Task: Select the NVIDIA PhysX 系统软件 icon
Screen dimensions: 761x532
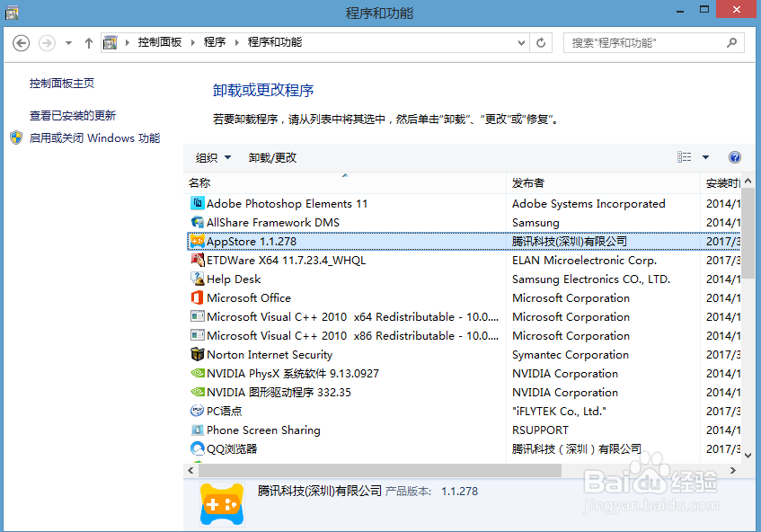Action: point(197,373)
